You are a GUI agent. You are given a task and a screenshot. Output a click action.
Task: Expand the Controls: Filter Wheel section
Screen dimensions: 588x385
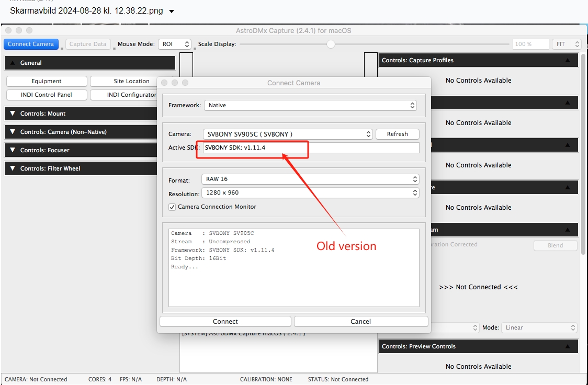[13, 168]
